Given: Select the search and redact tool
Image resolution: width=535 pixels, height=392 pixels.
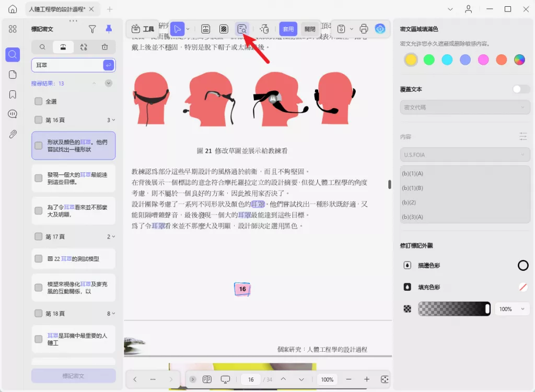Looking at the screenshot, I should click(x=242, y=29).
